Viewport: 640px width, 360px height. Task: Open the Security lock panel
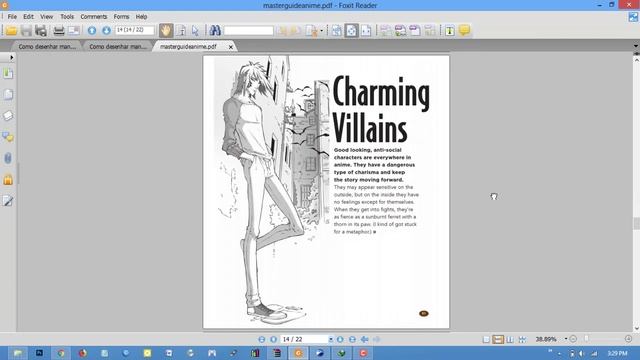click(x=8, y=180)
